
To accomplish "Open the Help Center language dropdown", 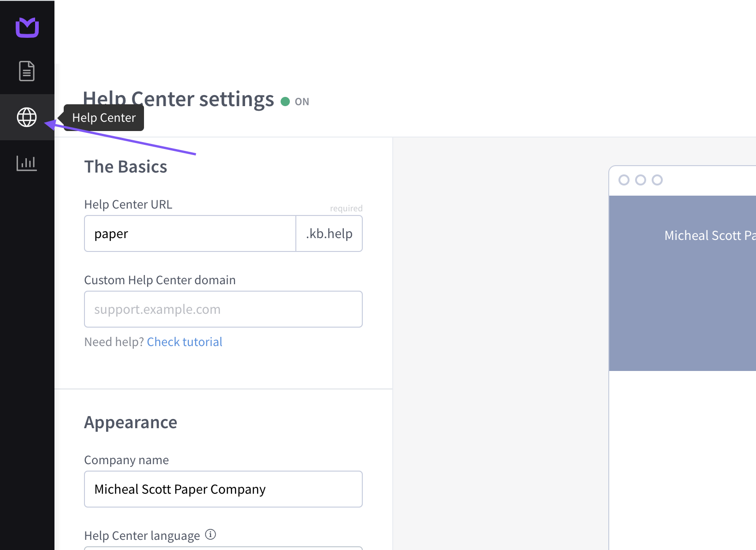I will point(223,548).
